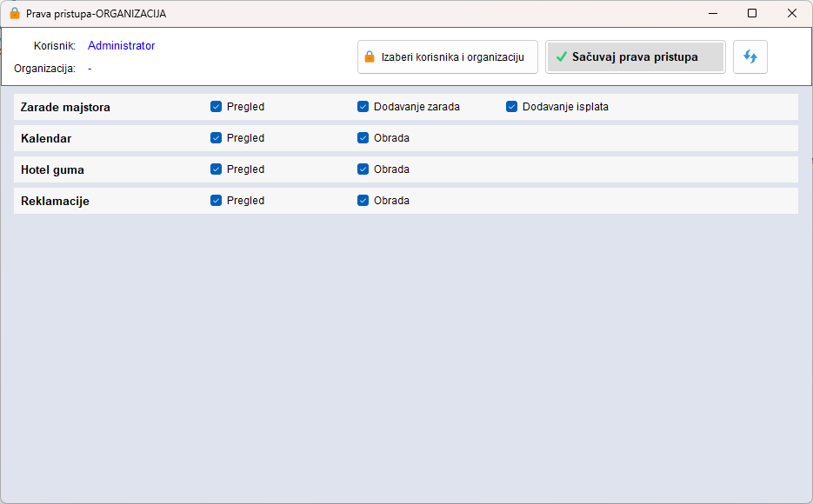Toggle Obrada for Hotel guma

(x=363, y=169)
